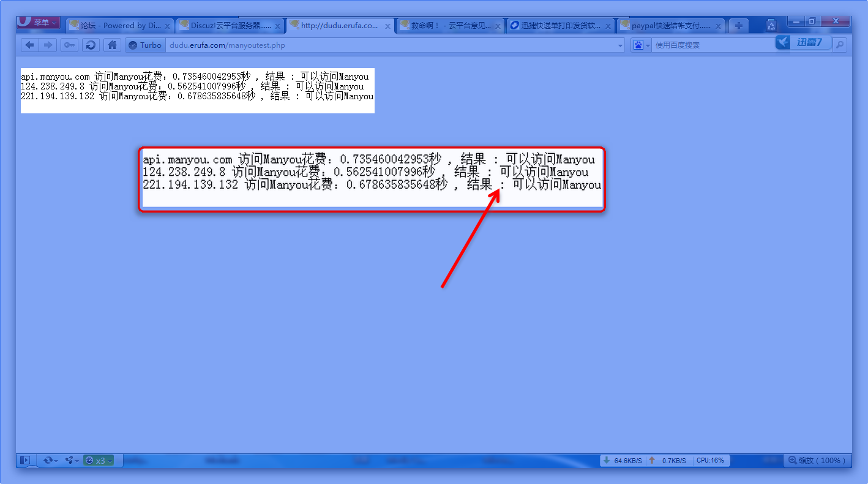This screenshot has width=868, height=484.
Task: Open the closed tabs trash icon
Action: [x=771, y=25]
